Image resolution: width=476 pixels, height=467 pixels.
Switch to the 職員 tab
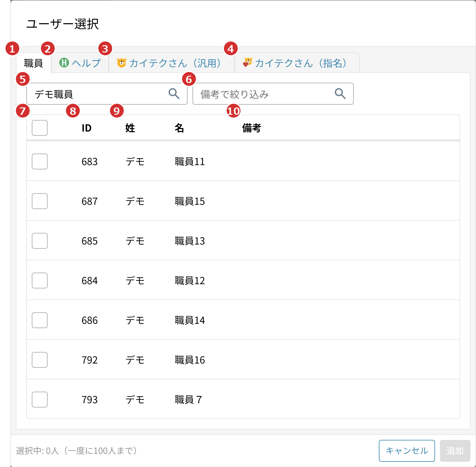[33, 63]
